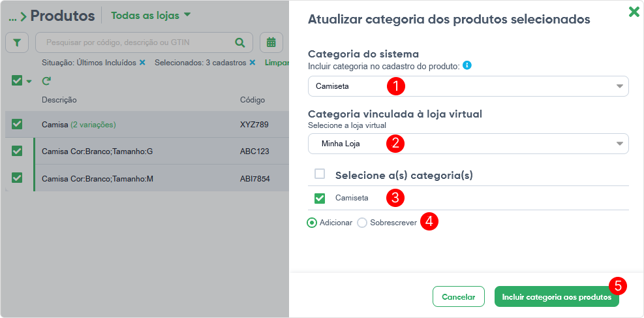Open the Camisa (2 variações) product
This screenshot has height=318, width=644.
55,124
